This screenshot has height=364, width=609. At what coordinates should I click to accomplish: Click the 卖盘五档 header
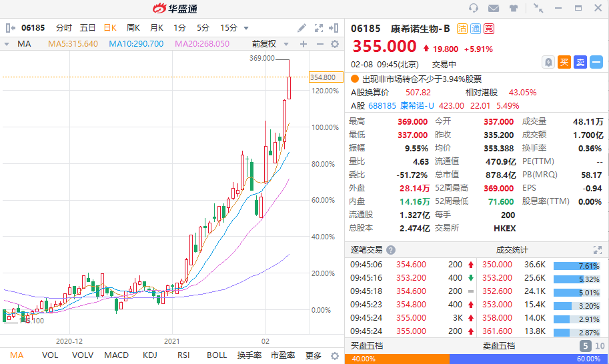click(499, 346)
